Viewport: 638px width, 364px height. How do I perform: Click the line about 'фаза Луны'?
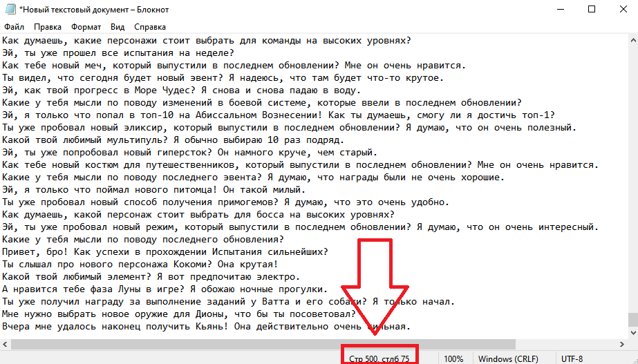[165, 289]
